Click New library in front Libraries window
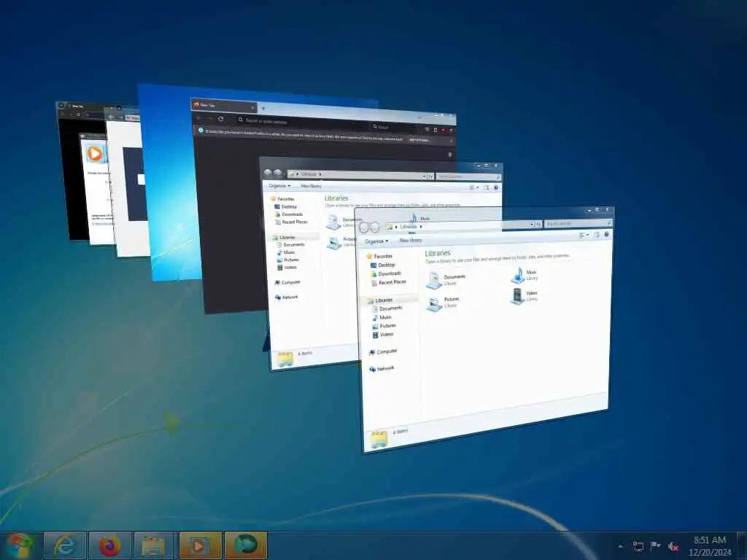 pos(411,240)
